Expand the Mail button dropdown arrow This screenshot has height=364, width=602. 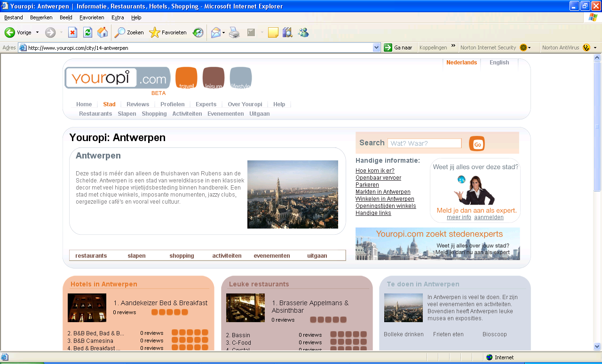(x=224, y=32)
